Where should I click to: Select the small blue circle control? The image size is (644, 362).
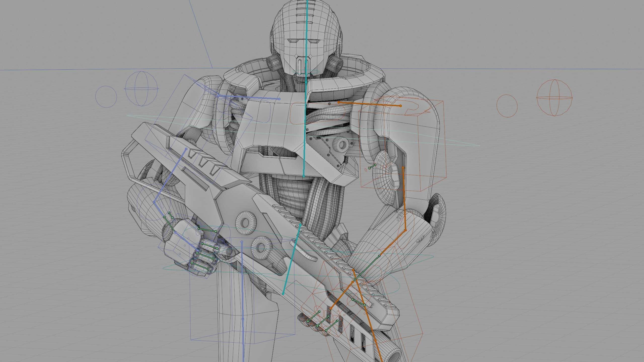pyautogui.click(x=106, y=97)
